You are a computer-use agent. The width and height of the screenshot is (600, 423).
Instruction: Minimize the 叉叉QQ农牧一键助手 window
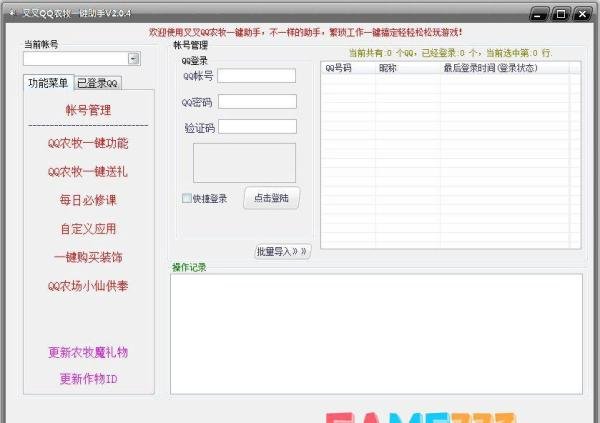(x=539, y=14)
